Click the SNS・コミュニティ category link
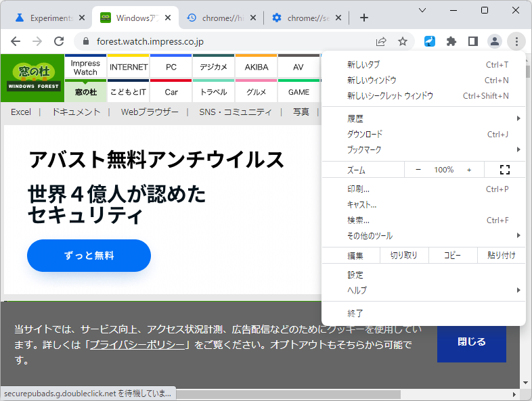Viewport: 532px width, 401px height. 236,112
